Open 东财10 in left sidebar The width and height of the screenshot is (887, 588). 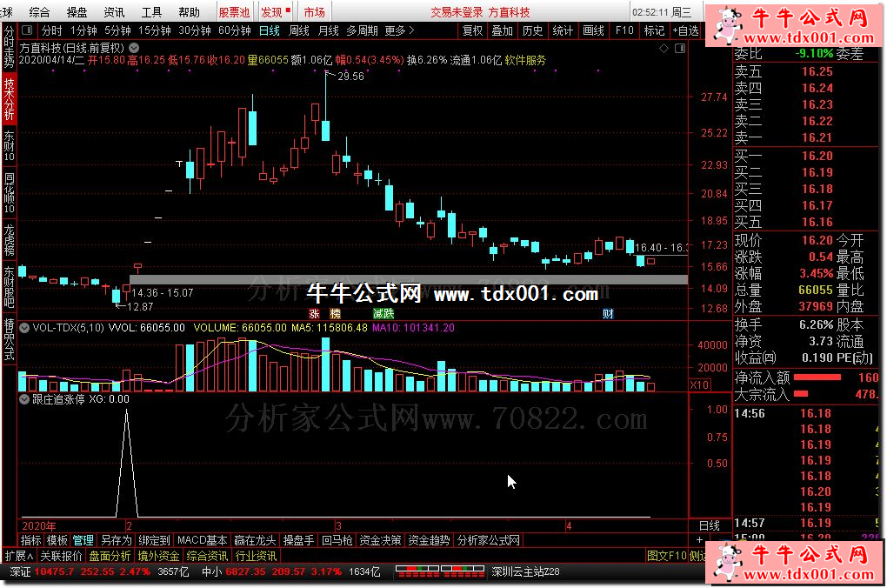9,147
